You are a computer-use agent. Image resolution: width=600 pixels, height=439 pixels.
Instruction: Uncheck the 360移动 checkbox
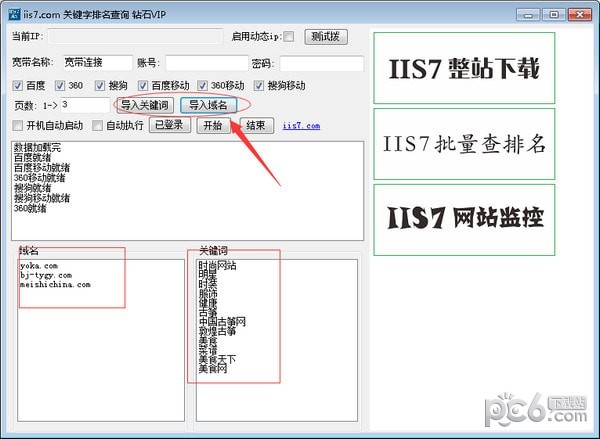point(202,85)
